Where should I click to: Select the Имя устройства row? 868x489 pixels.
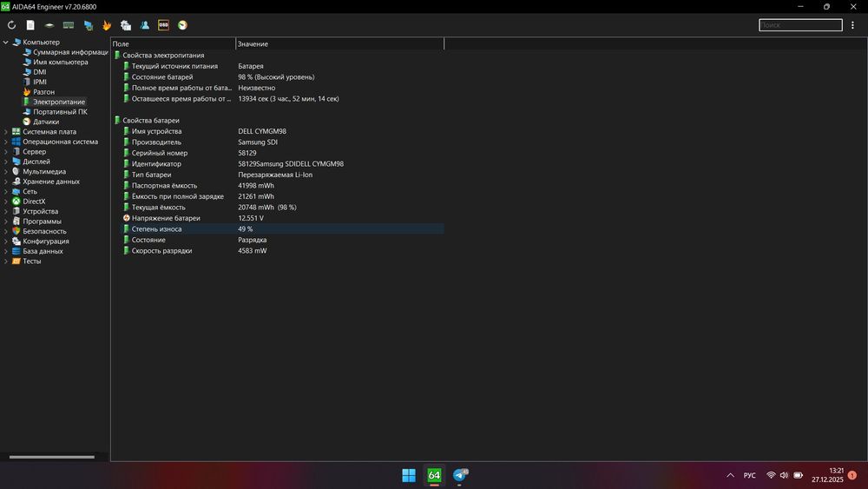(282, 131)
